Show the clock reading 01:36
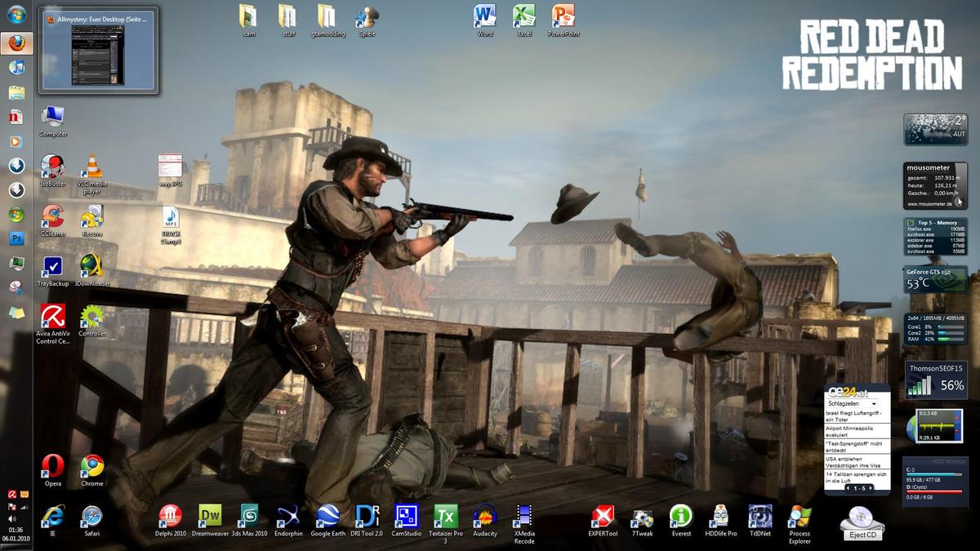Image resolution: width=980 pixels, height=551 pixels. coord(16,530)
